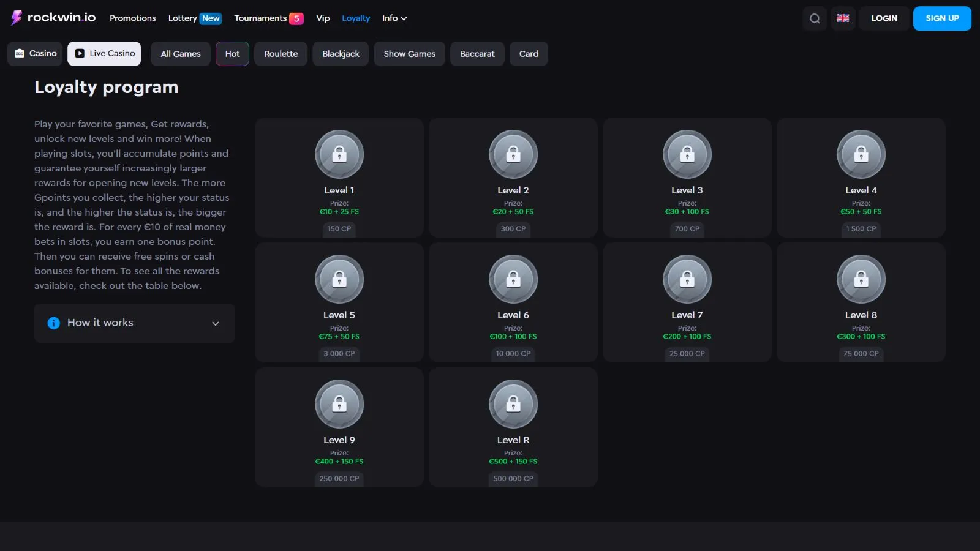The width and height of the screenshot is (980, 551).
Task: Open search with the magnifier icon
Action: pos(815,18)
